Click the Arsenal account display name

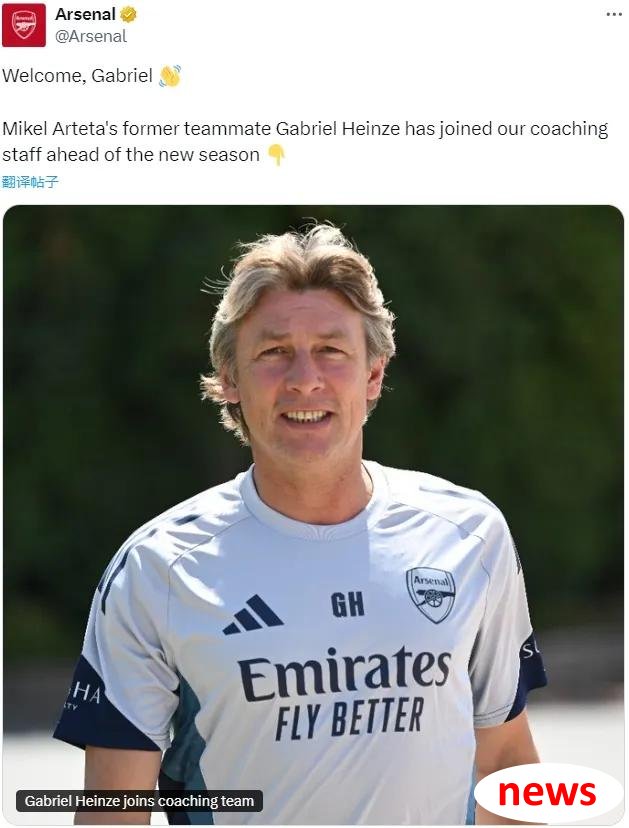(85, 14)
